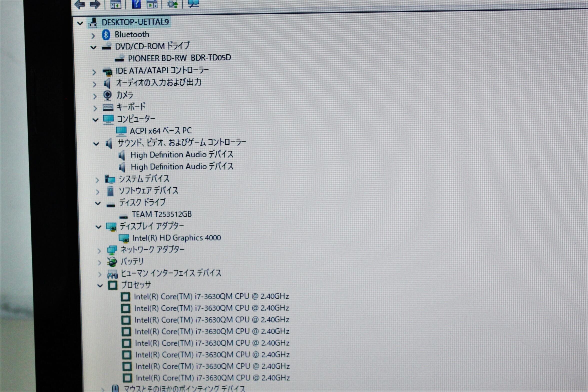
Task: Expand the ヒューマン インターフェイス デバイス category
Action: click(100, 274)
